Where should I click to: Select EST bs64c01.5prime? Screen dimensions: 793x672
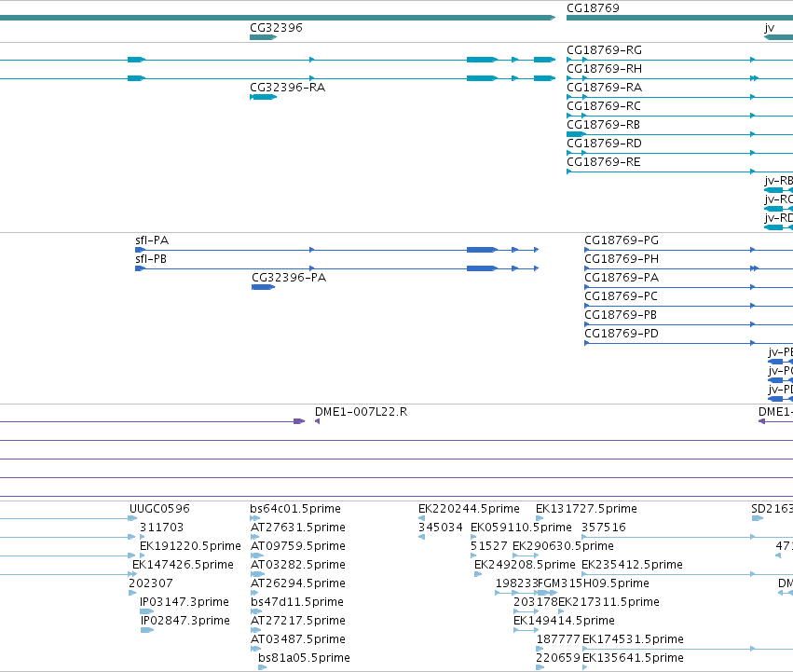click(x=295, y=509)
